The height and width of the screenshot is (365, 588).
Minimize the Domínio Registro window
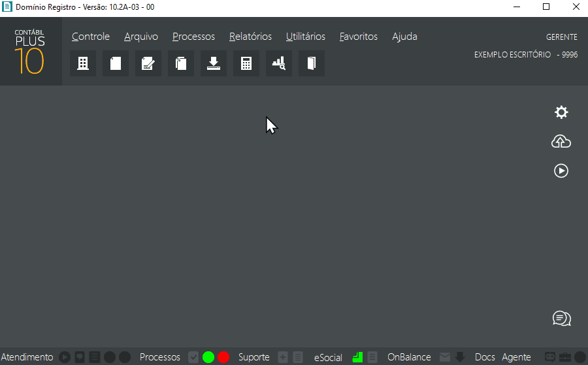(517, 7)
